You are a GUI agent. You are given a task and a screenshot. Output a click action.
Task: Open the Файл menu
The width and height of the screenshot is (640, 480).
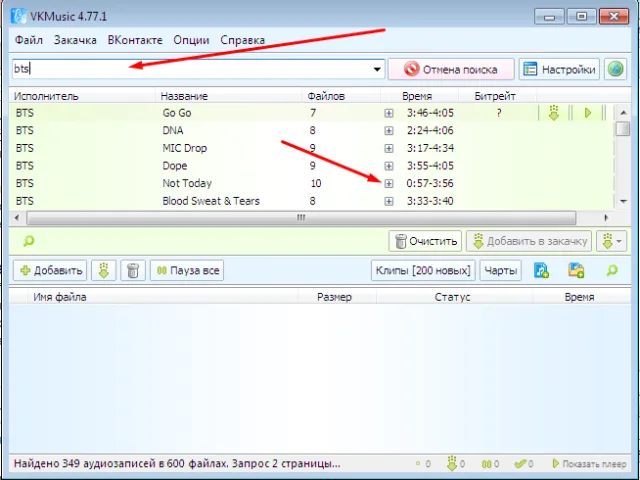coord(29,40)
